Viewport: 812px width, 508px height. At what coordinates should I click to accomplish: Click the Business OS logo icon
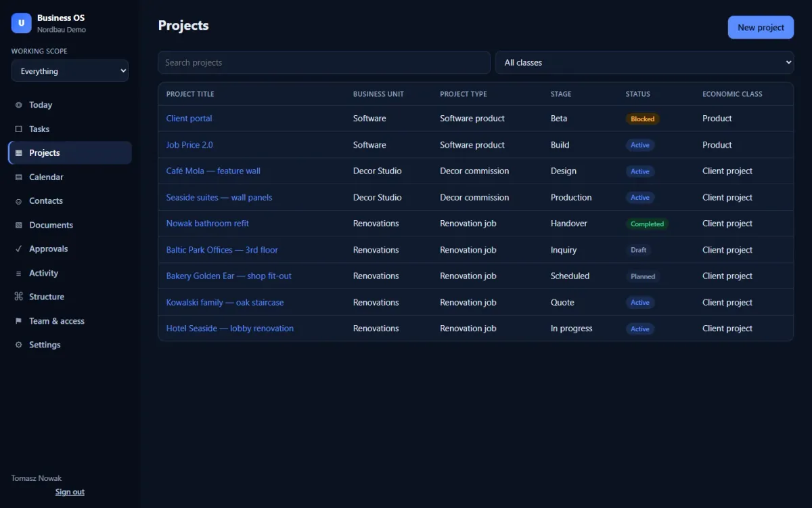[x=22, y=23]
